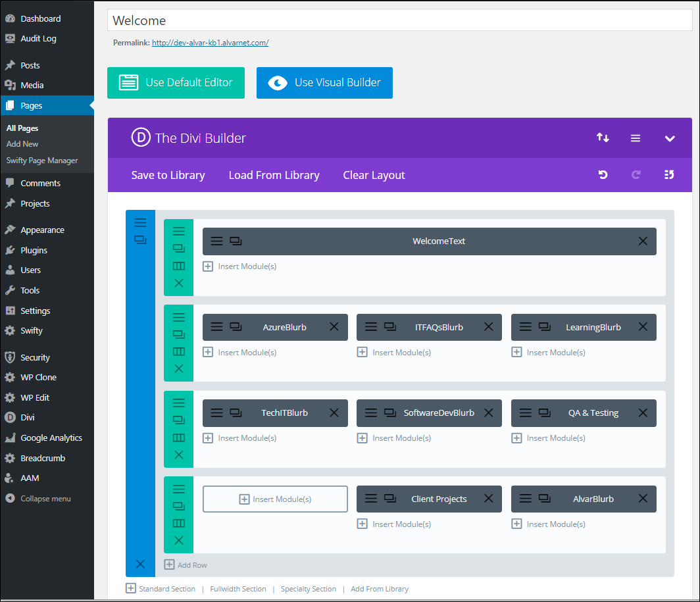The width and height of the screenshot is (700, 602).
Task: Delete the row containing Client Projects
Action: pyautogui.click(x=178, y=540)
